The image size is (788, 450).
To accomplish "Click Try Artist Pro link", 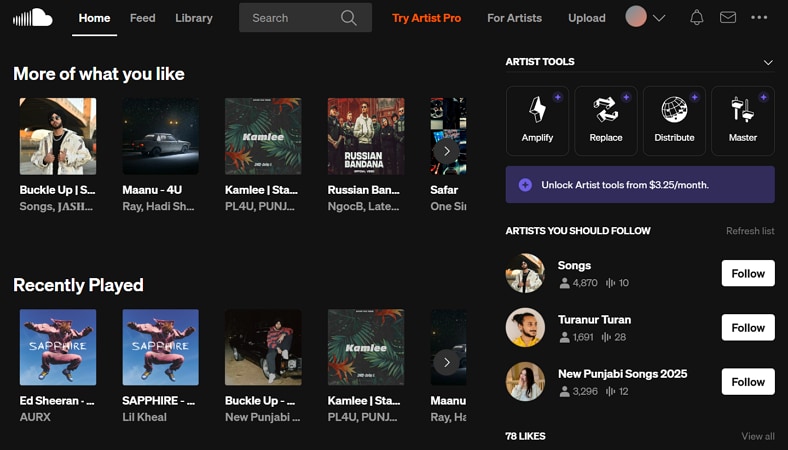I will [426, 18].
